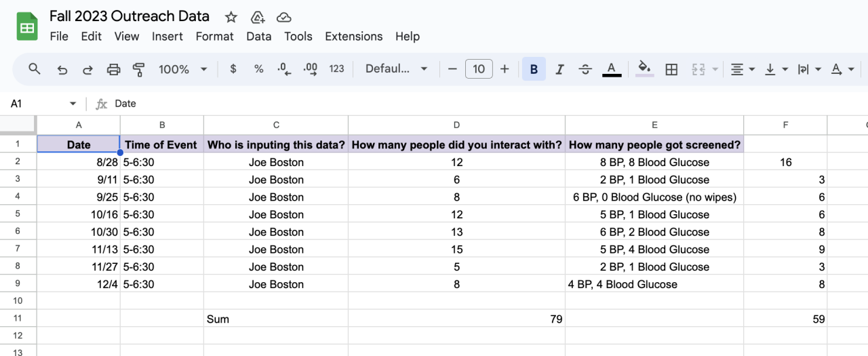
Task: Open the borders tool
Action: click(x=671, y=68)
